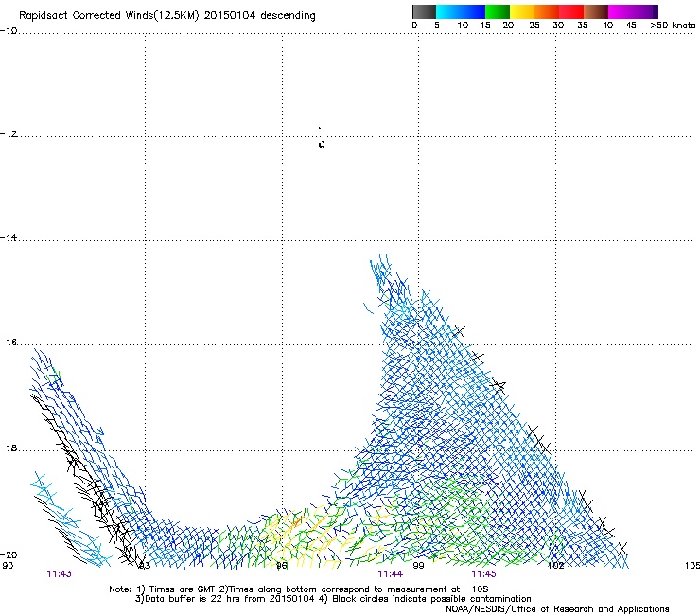Click the 'Data buffer is 22 hrs' note
Image resolution: width=700 pixels, height=615 pixels.
pos(333,599)
